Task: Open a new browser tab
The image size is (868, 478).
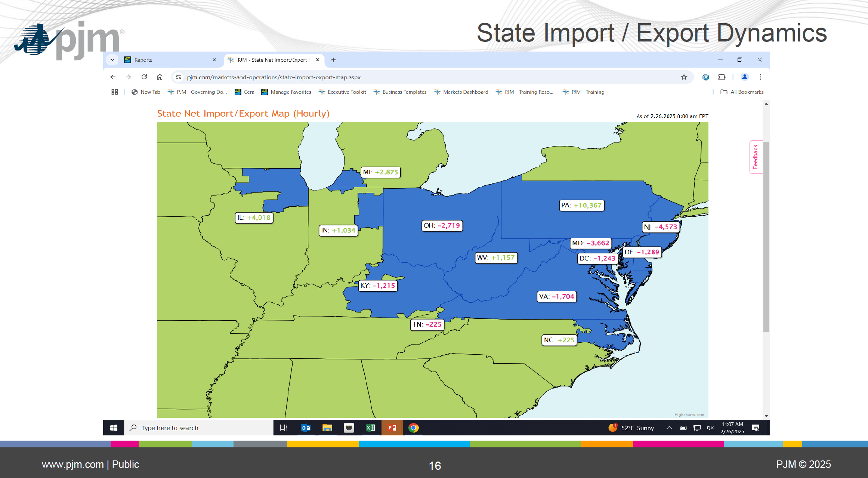Action: point(333,60)
